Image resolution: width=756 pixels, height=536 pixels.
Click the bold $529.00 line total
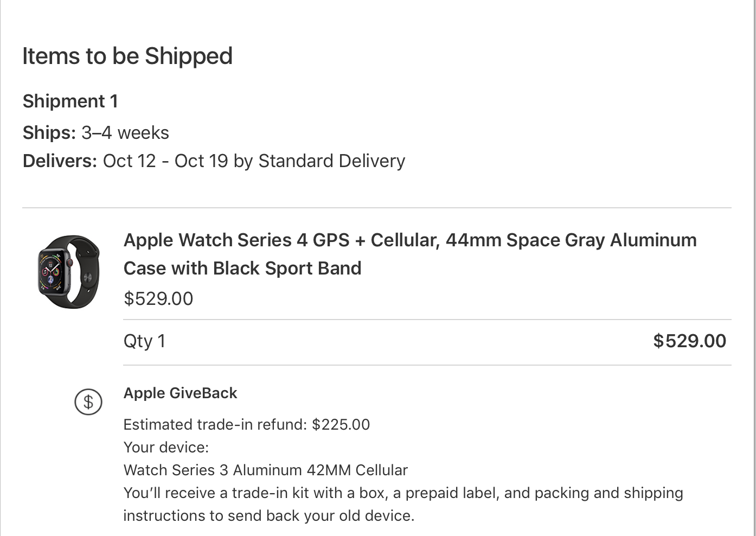coord(689,341)
